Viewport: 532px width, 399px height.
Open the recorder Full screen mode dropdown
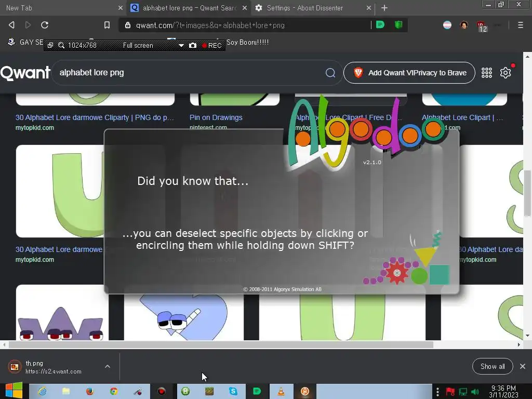coord(181,46)
